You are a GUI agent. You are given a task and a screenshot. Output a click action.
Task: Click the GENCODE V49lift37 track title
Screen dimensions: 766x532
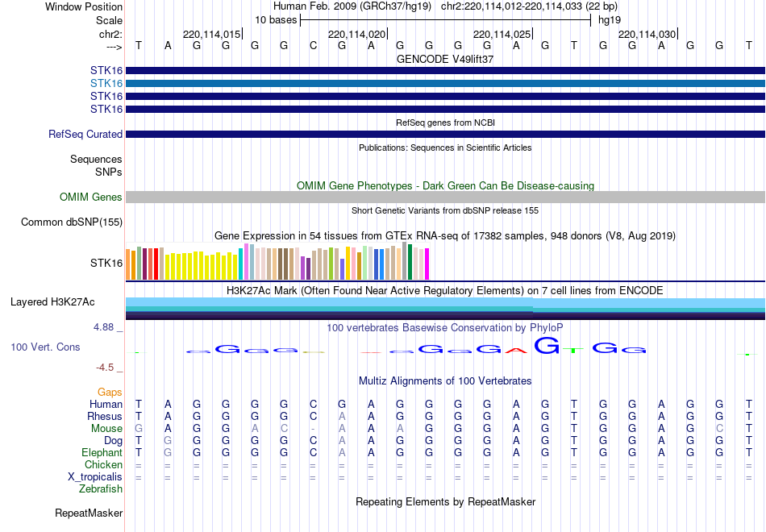click(x=445, y=59)
